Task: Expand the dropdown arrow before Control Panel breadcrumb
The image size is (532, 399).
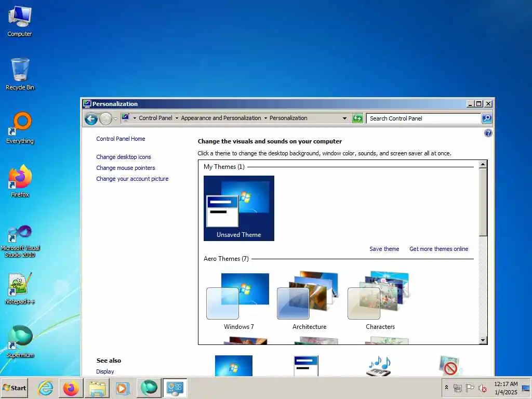Action: tap(135, 118)
